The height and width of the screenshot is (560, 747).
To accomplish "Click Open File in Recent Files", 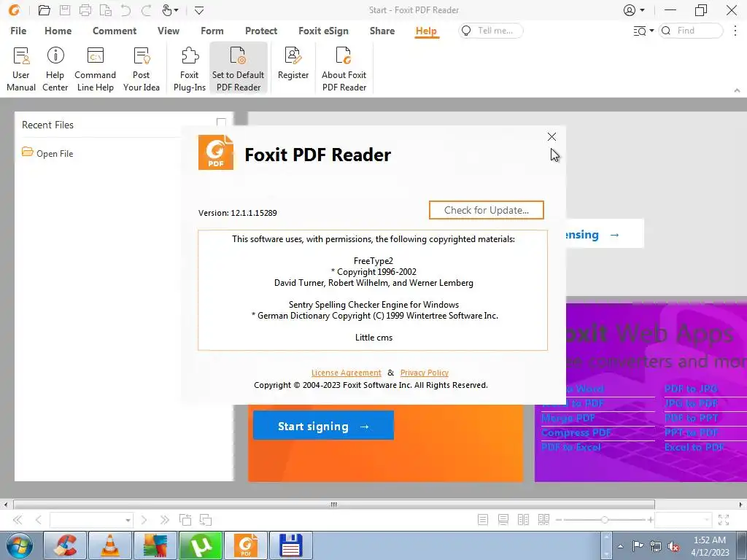I will [x=47, y=153].
